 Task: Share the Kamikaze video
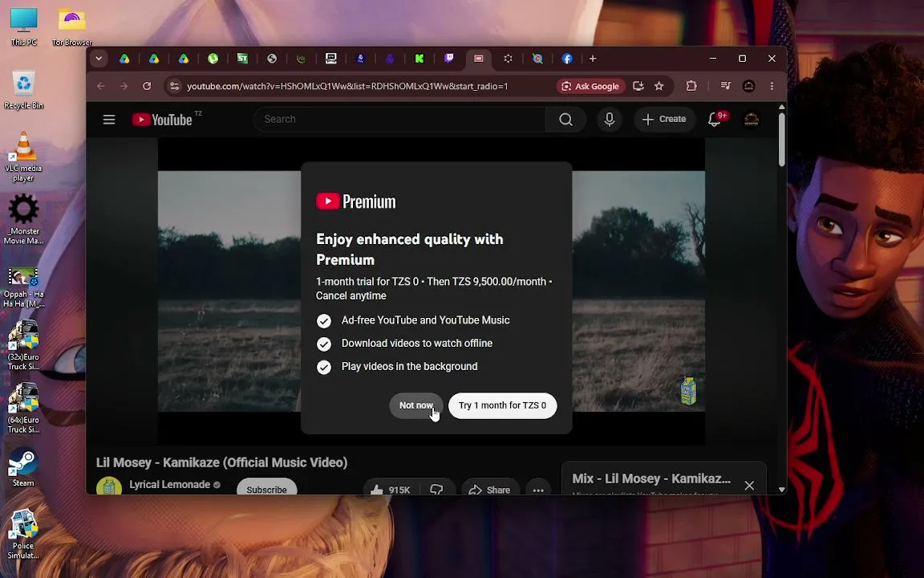coord(490,490)
